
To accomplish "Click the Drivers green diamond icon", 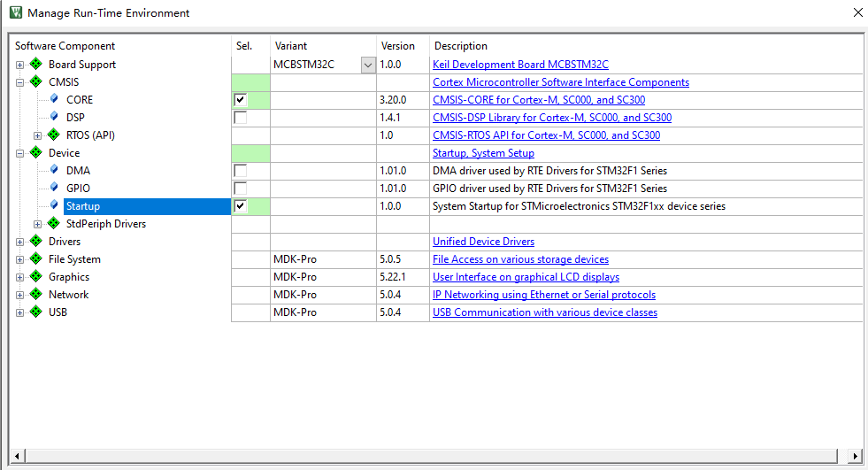I will pyautogui.click(x=36, y=242).
